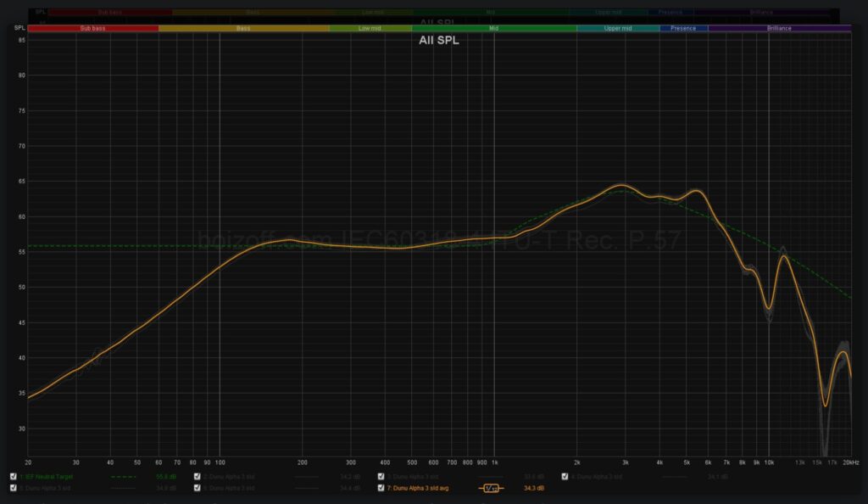The height and width of the screenshot is (504, 868).
Task: Toggle checkbox for trace 6: Dunu Alpha 3
Action: (x=197, y=488)
